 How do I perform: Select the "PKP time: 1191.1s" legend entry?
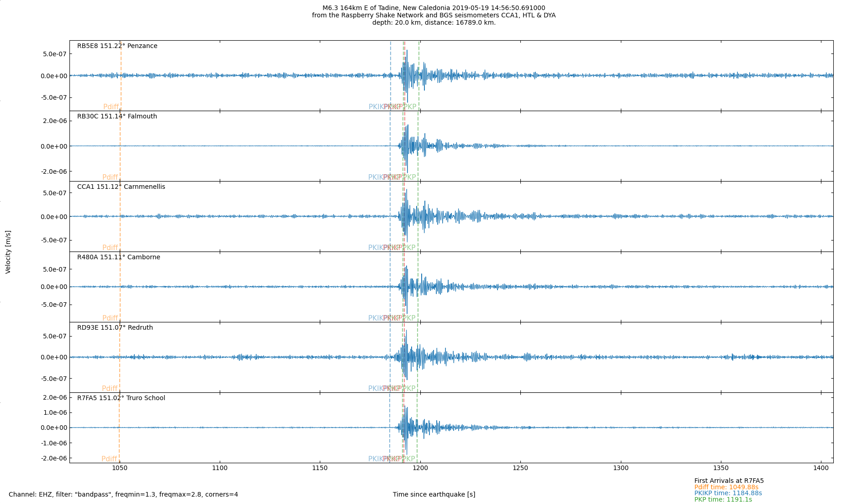723,499
